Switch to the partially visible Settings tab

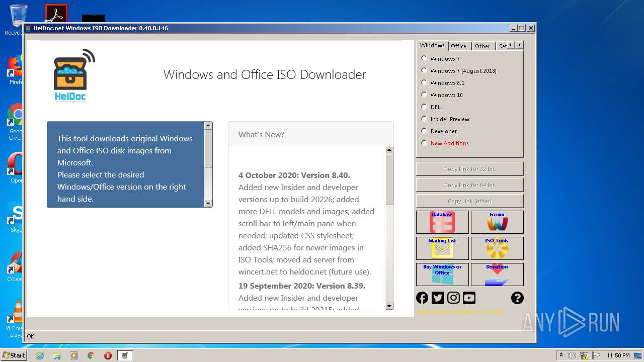pos(502,46)
